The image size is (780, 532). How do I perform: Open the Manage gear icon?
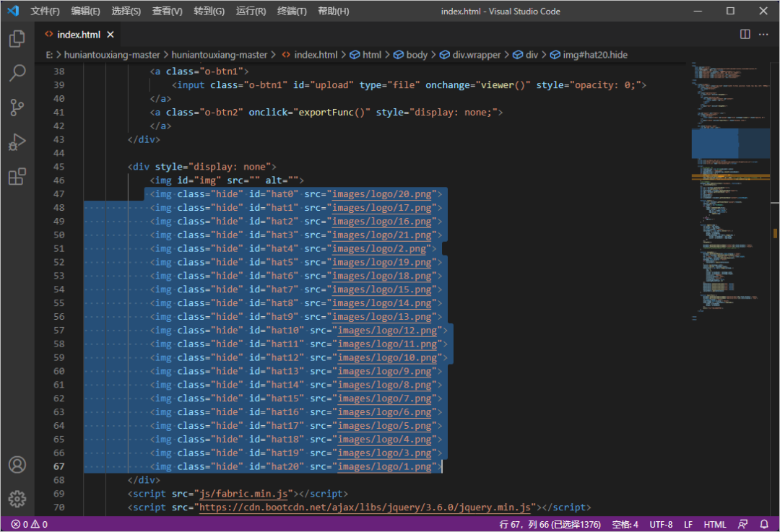(x=17, y=498)
